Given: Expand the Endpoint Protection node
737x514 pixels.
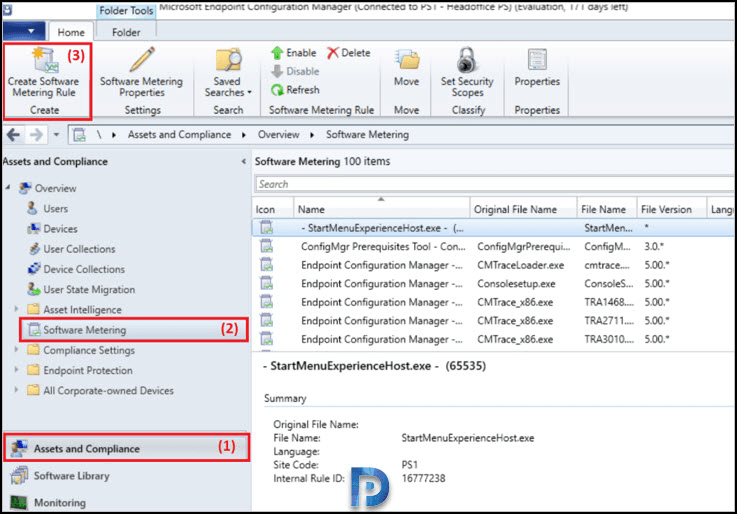Looking at the screenshot, I should point(16,370).
